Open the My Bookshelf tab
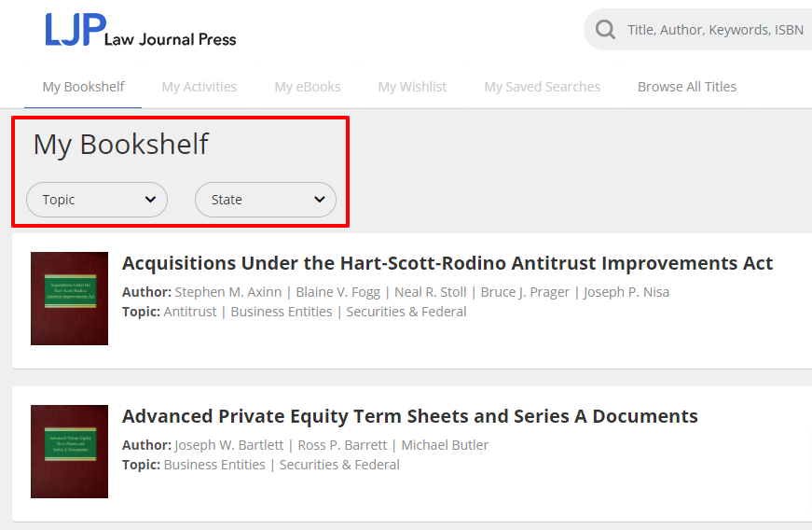Image resolution: width=812 pixels, height=530 pixels. (x=83, y=87)
